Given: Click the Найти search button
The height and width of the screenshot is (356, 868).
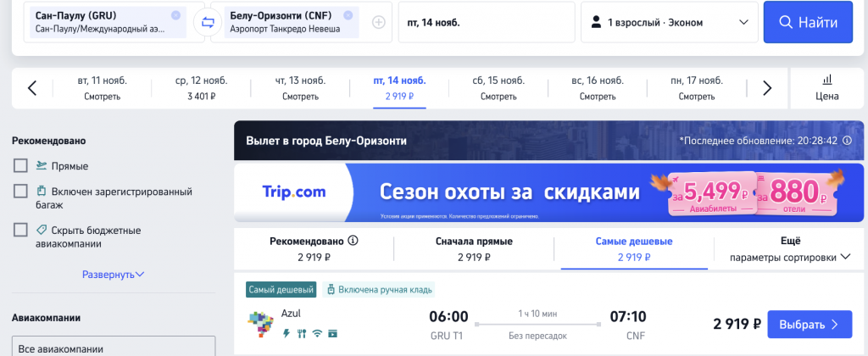Looking at the screenshot, I should [808, 22].
